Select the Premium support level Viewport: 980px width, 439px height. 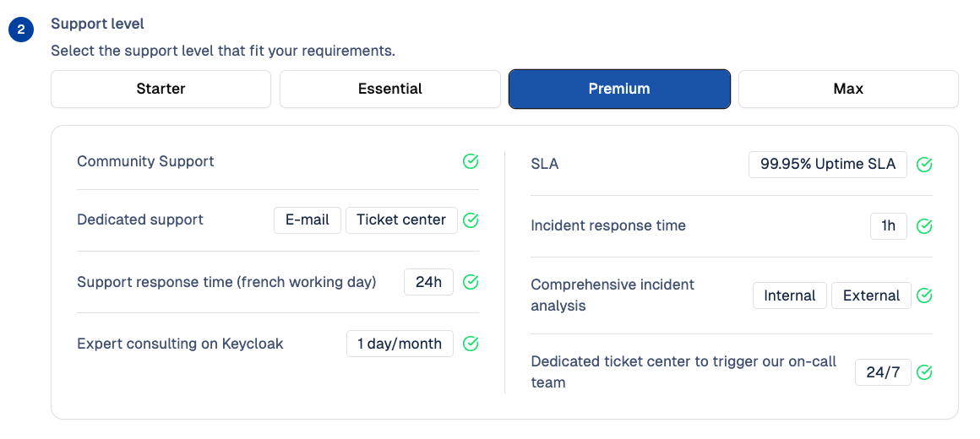619,89
